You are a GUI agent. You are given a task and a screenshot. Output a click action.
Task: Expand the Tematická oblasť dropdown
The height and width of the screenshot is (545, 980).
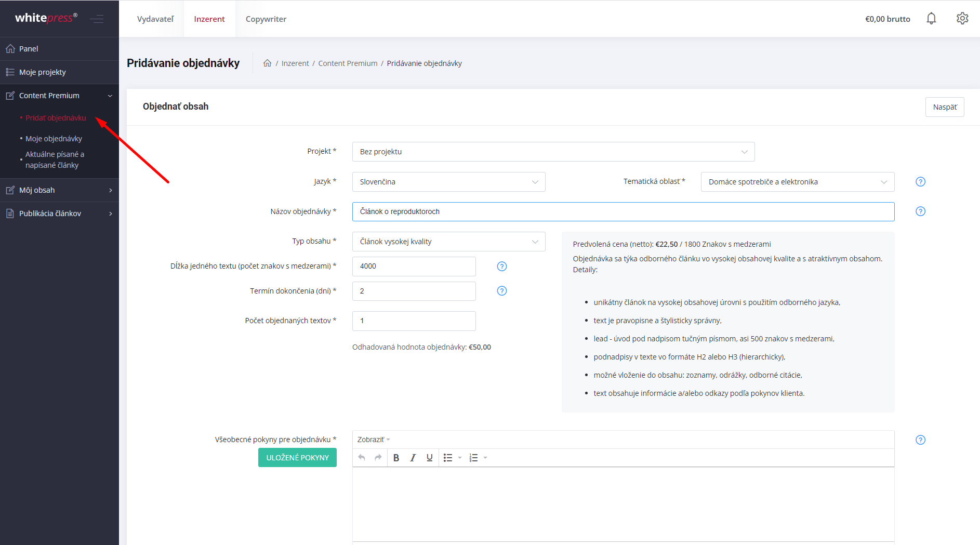797,182
